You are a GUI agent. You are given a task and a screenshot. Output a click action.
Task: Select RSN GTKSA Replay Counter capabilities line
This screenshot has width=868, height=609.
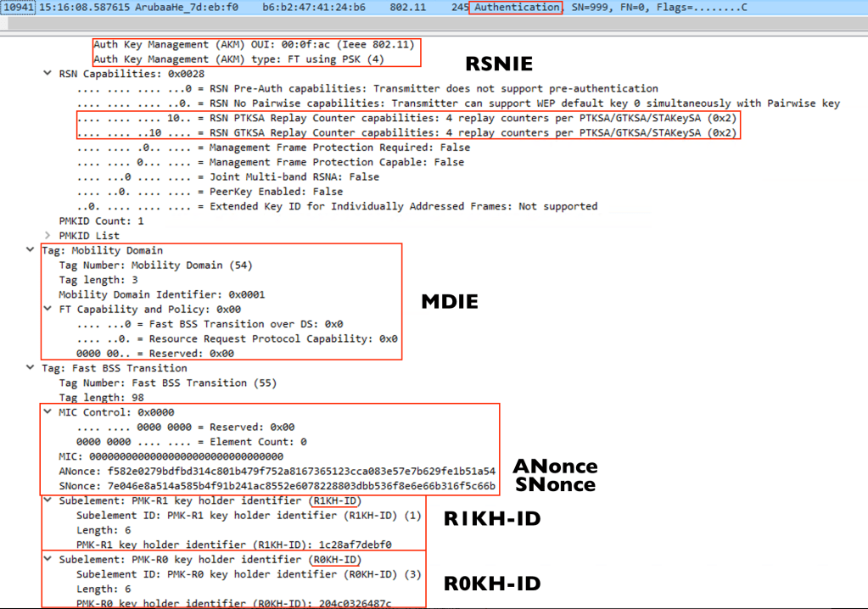coord(407,132)
